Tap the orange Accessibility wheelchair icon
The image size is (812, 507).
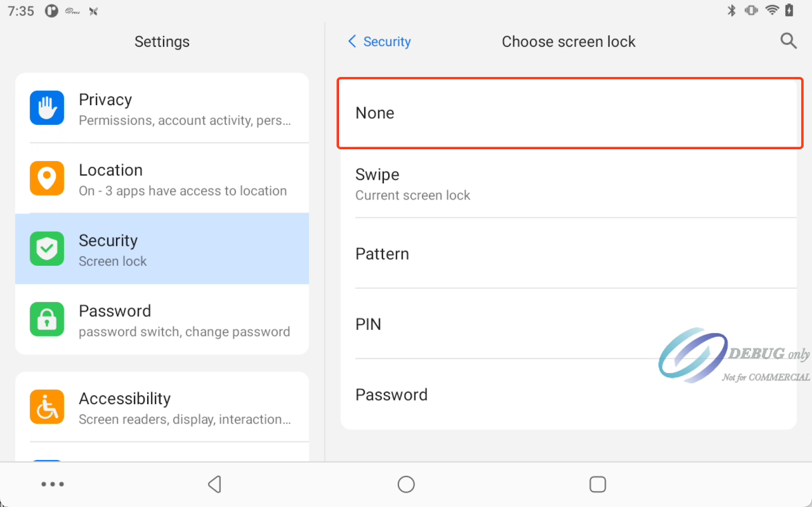[x=47, y=407]
